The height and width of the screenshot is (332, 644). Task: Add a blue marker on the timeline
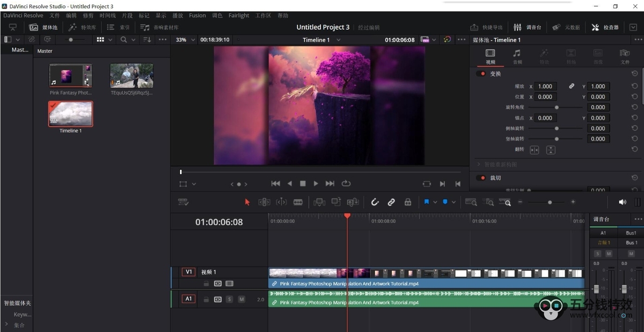(445, 202)
